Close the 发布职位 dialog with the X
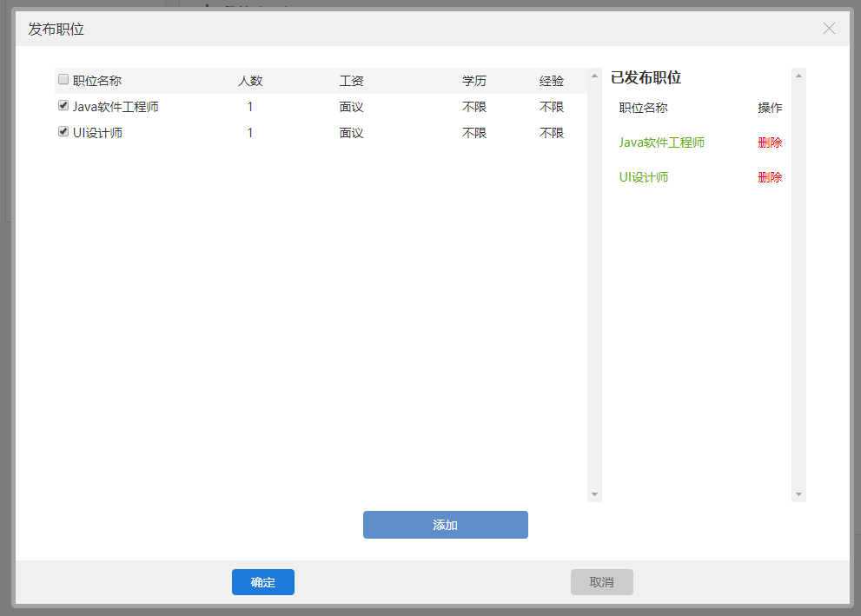This screenshot has width=861, height=616. [829, 29]
